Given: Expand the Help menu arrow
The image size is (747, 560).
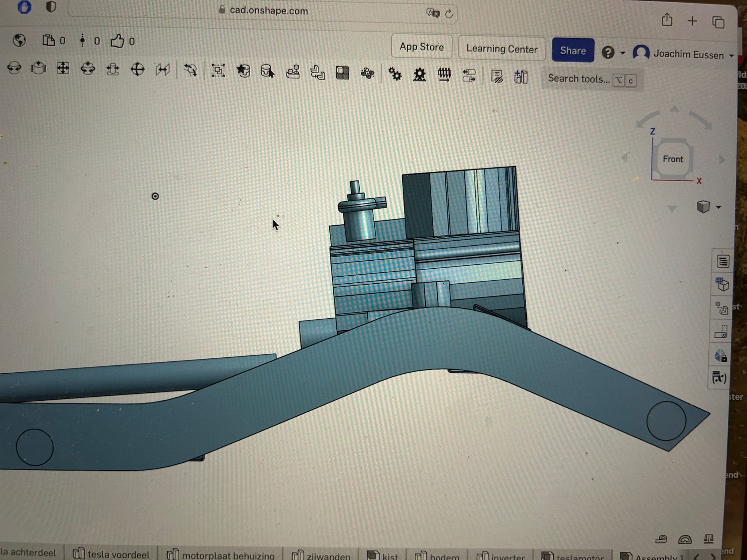Looking at the screenshot, I should (623, 53).
